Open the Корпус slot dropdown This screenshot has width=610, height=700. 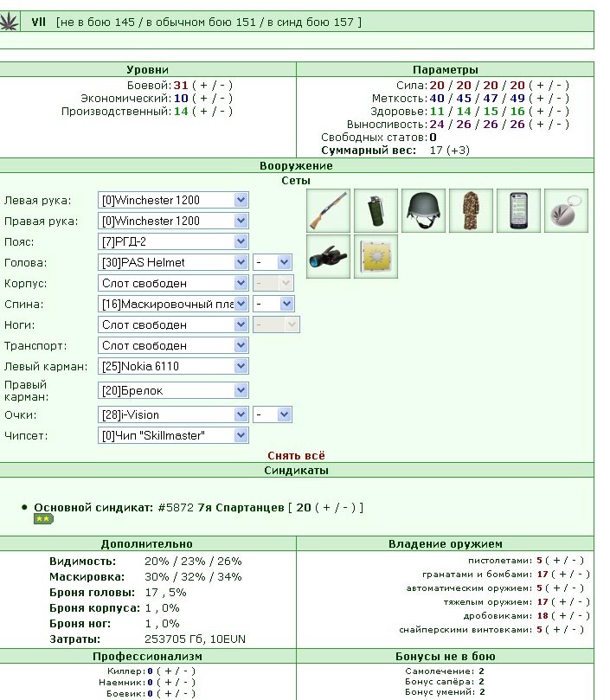(173, 283)
